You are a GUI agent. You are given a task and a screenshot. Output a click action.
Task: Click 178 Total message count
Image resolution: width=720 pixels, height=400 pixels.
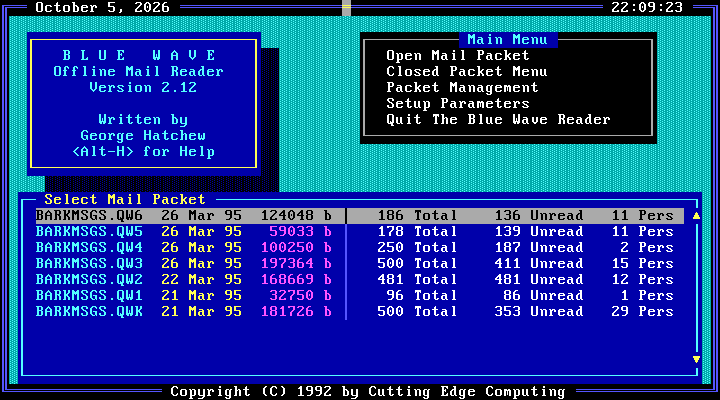pyautogui.click(x=417, y=231)
